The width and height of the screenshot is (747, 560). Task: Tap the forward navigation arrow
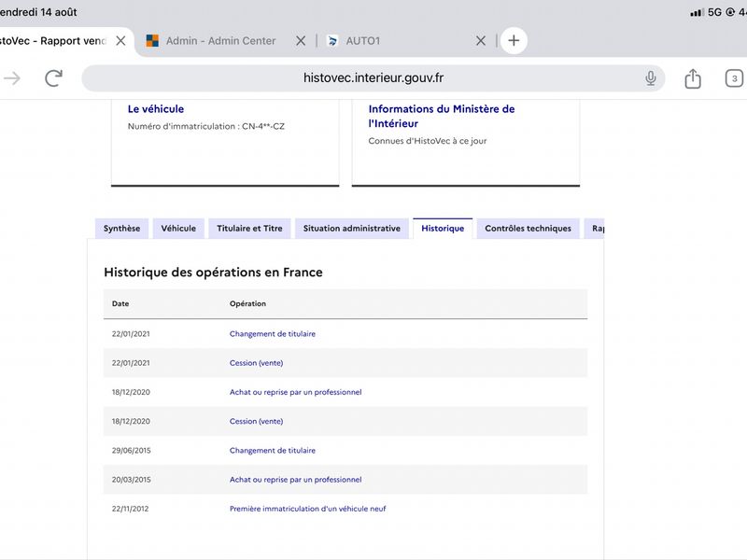point(12,78)
